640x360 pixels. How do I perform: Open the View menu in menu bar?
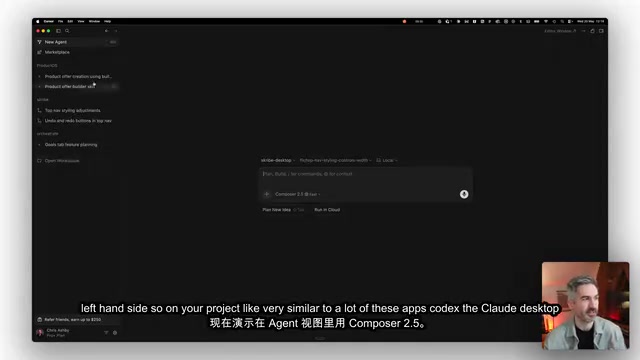[x=81, y=21]
